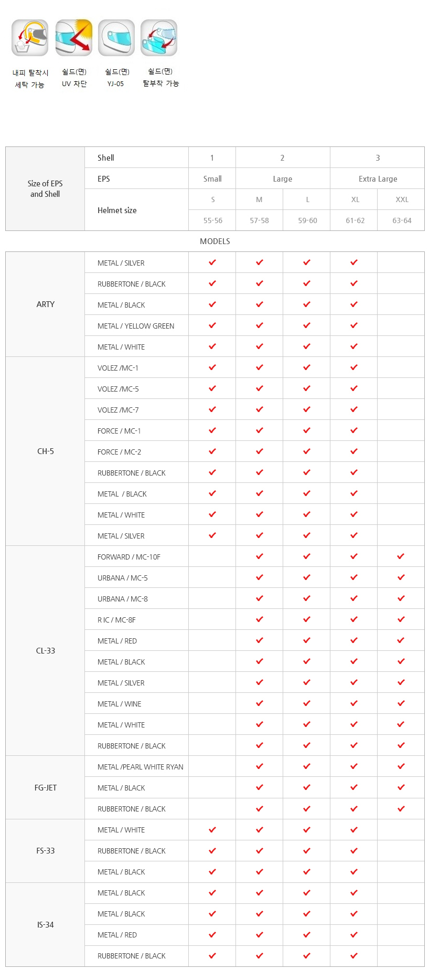Viewport: 429px width, 980px height.
Task: Click FG-JET METAL / BLACK XXL checkmark
Action: [401, 787]
